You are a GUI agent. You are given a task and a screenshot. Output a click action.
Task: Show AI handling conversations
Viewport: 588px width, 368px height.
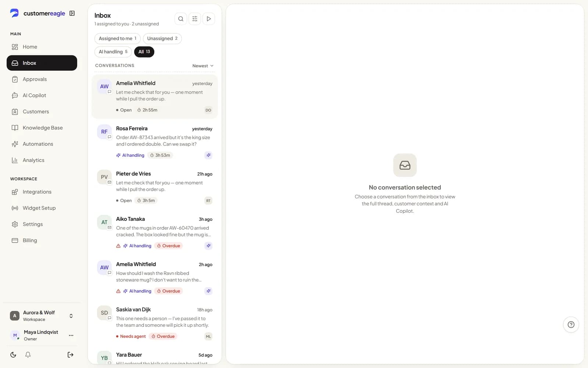113,52
